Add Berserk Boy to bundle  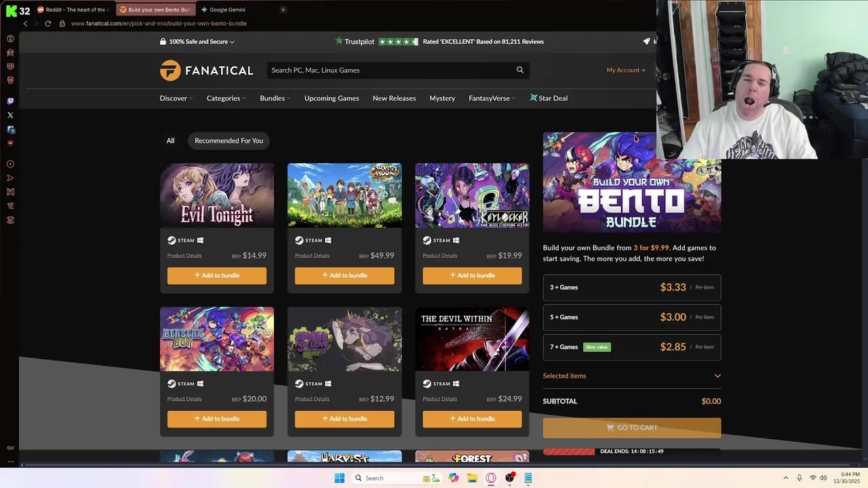tap(217, 419)
